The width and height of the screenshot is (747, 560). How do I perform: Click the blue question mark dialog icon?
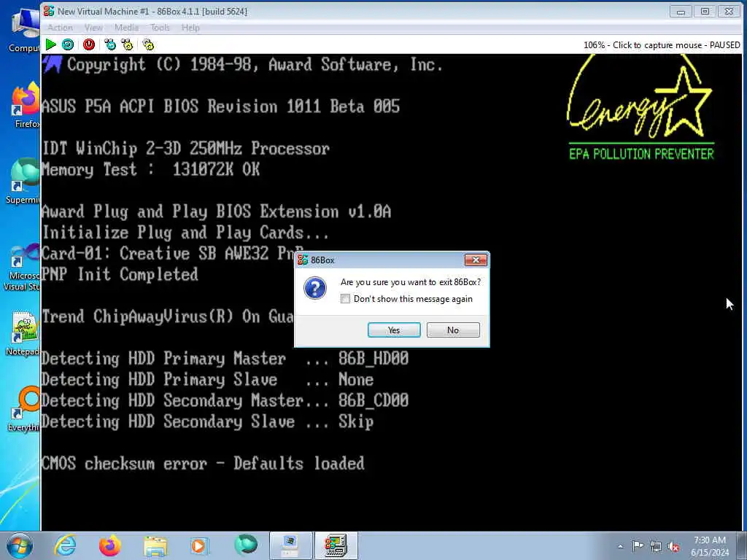[x=315, y=288]
